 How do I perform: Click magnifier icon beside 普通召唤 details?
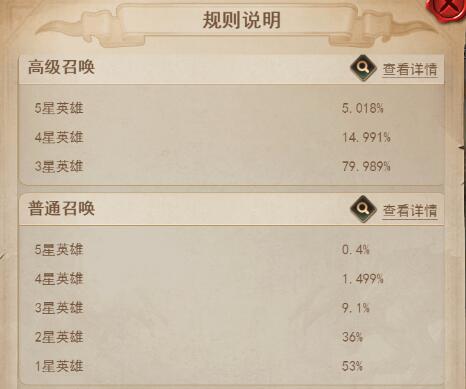pyautogui.click(x=363, y=209)
